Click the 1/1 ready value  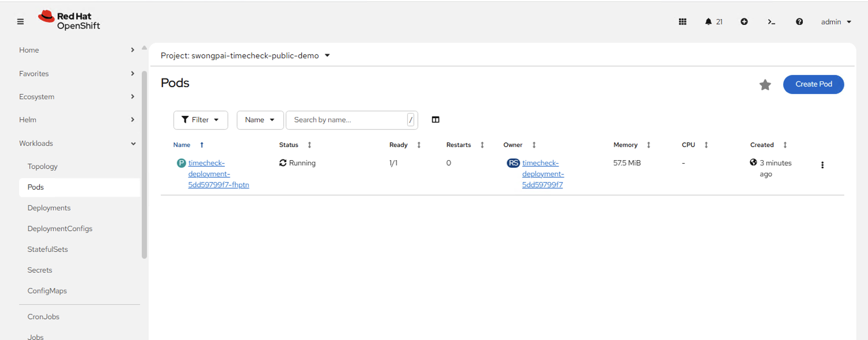pos(393,163)
